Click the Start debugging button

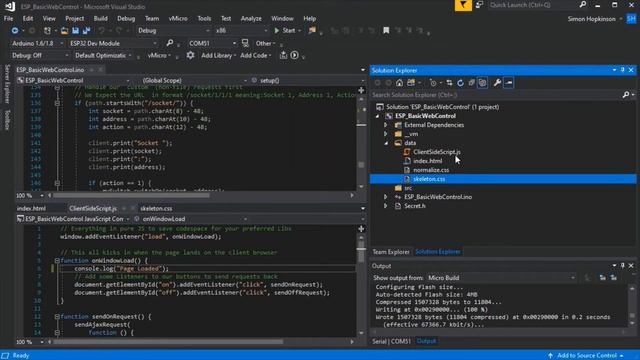tap(285, 31)
